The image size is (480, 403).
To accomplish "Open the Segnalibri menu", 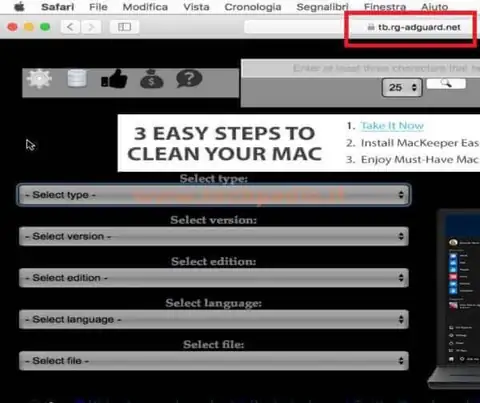I will tap(322, 7).
